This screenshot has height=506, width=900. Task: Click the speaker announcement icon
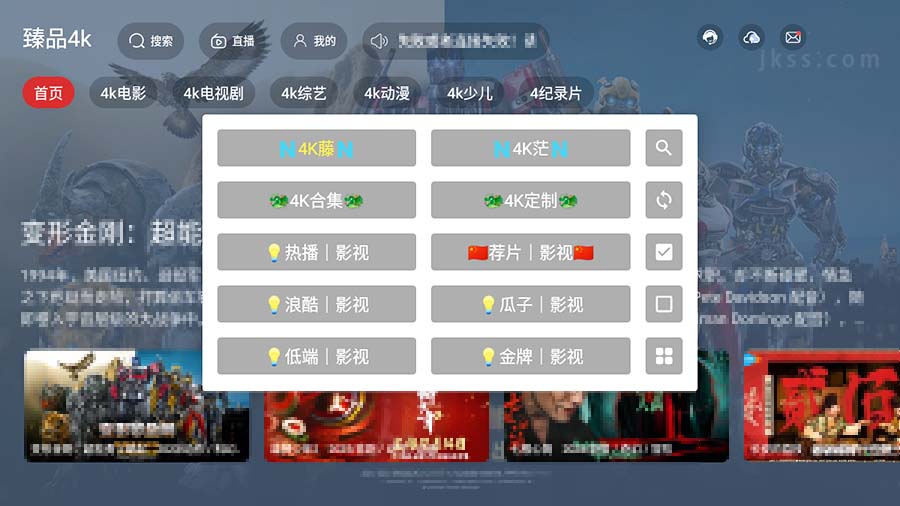[379, 41]
